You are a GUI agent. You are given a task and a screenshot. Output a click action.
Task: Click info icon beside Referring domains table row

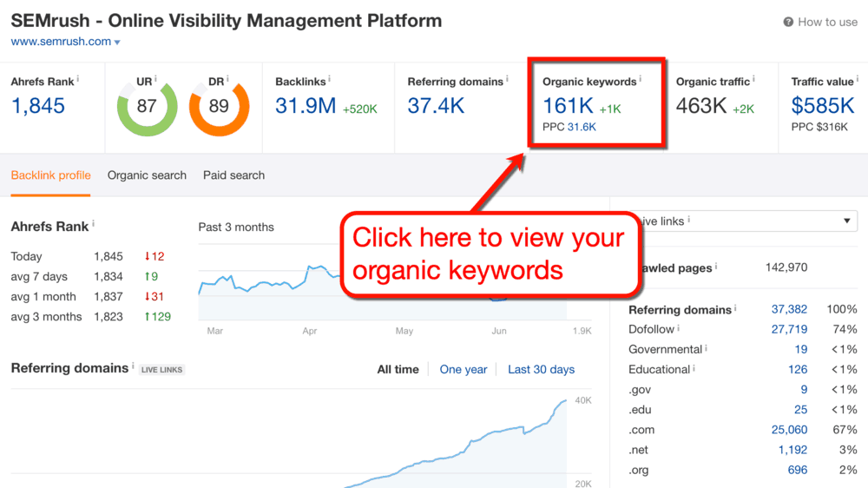735,308
